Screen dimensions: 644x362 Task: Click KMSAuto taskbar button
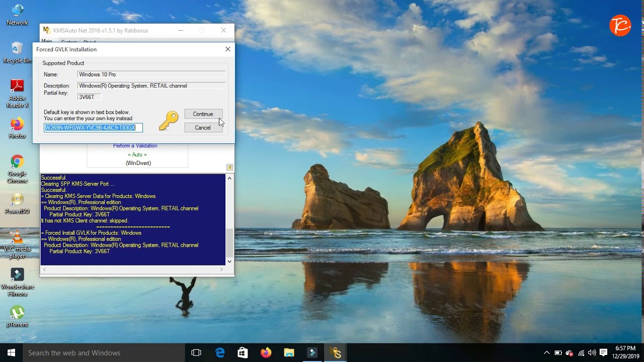pyautogui.click(x=336, y=353)
